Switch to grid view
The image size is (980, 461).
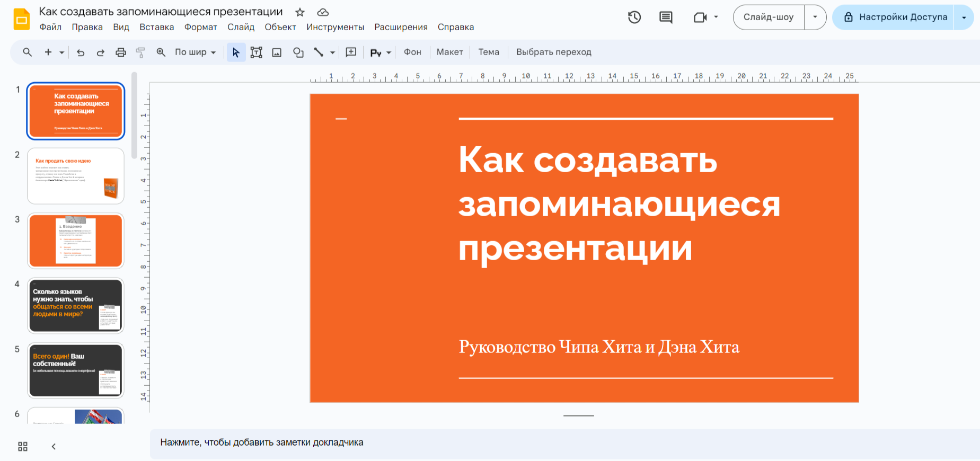(x=23, y=447)
